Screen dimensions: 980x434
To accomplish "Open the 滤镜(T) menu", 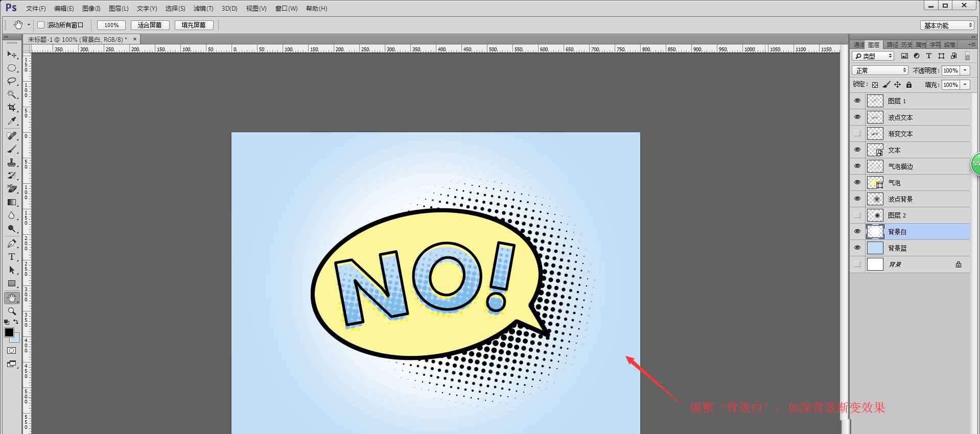I will (x=203, y=9).
